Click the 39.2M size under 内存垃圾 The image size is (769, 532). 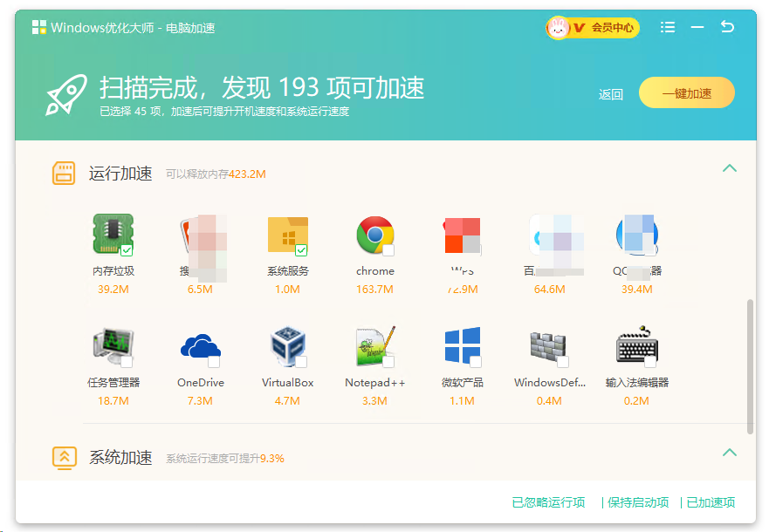pos(113,289)
